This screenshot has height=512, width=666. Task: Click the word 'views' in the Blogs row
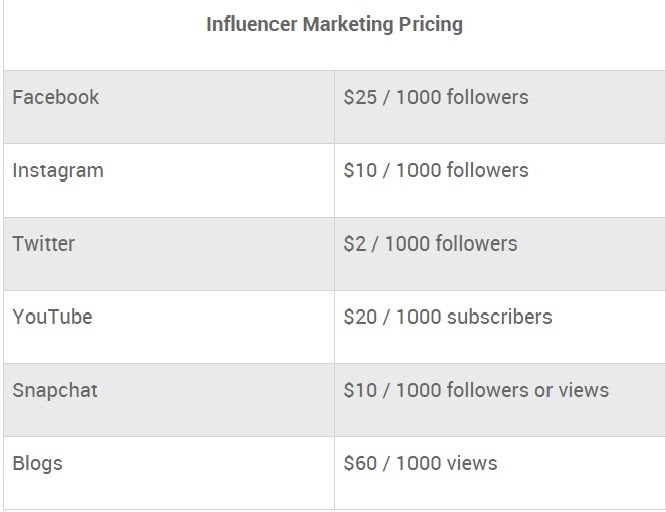click(471, 463)
